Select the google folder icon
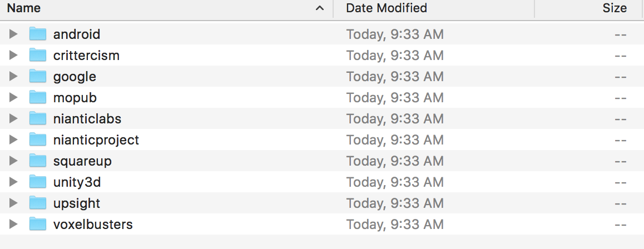 38,76
